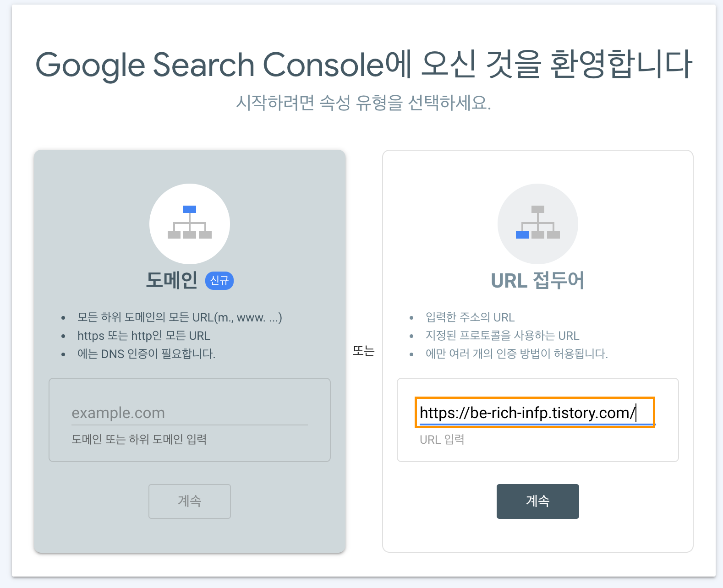Viewport: 723px width, 588px height.
Task: Click the dark 계속 button under URL prefix
Action: [x=538, y=501]
